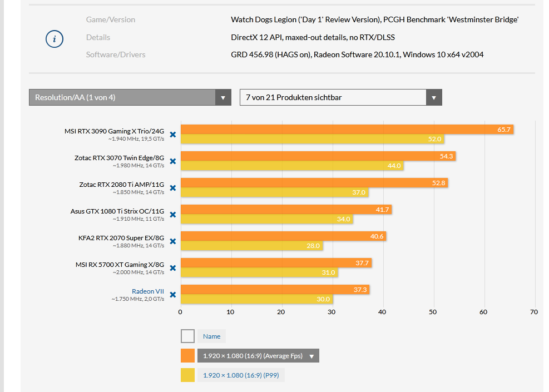
Task: Click the Software/Drivers label
Action: 116,54
